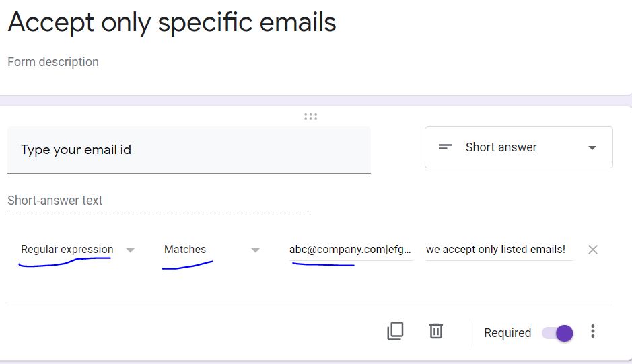Click the Short-answer text placeholder

pos(55,201)
